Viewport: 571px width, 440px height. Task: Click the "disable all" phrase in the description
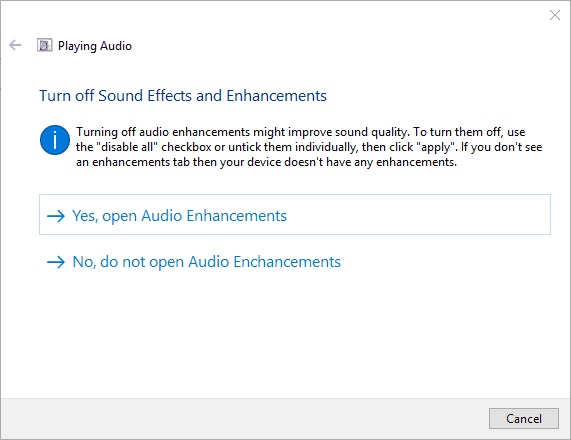(129, 147)
